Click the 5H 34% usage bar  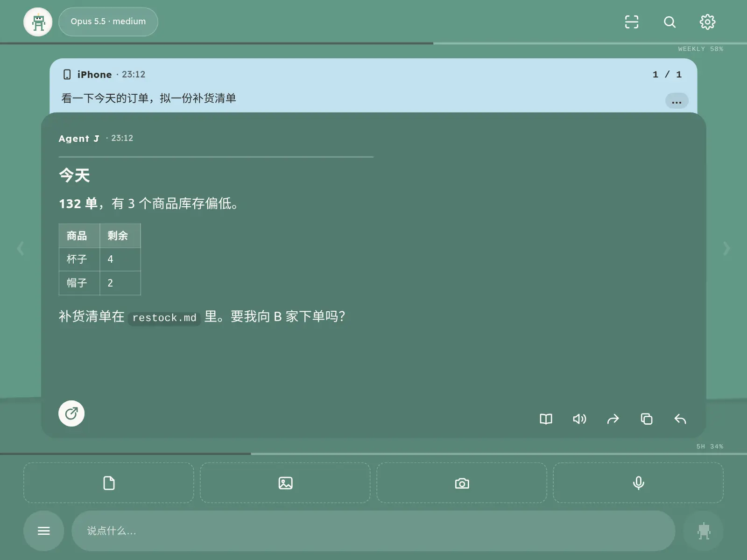click(373, 454)
